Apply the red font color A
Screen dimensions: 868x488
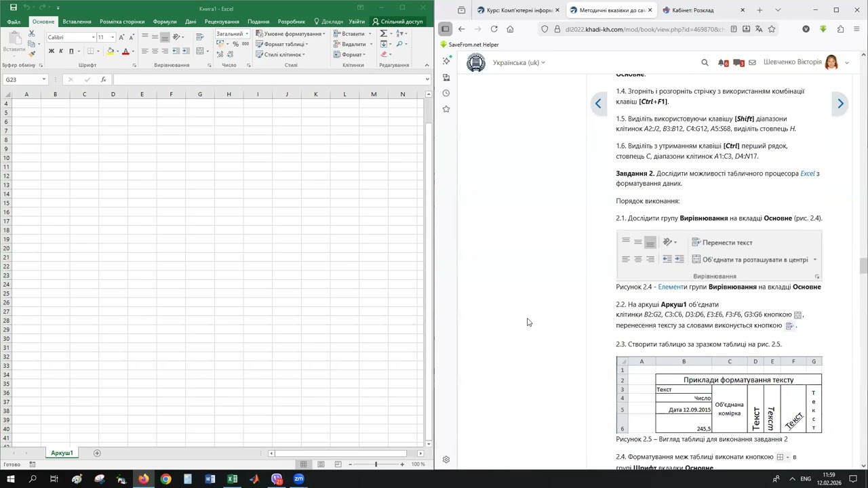125,52
